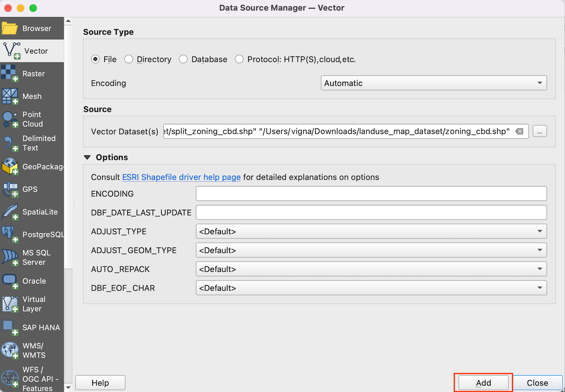
Task: Open the ESRI Shapefile driver help page
Action: (181, 177)
